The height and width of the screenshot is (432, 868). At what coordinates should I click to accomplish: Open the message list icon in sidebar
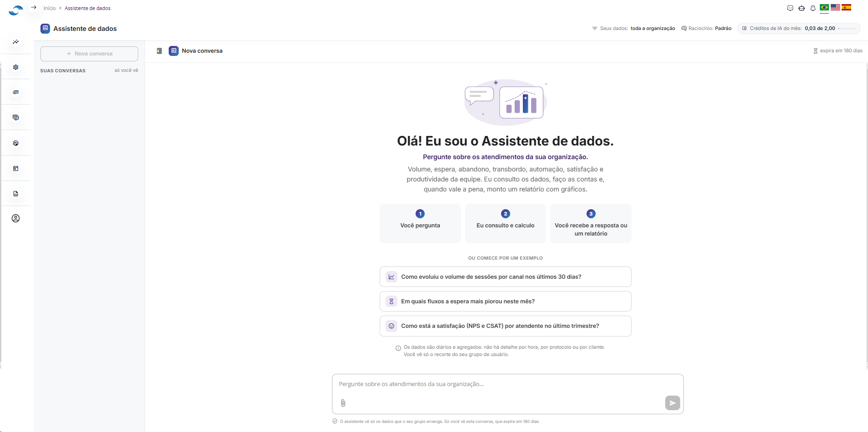[16, 92]
